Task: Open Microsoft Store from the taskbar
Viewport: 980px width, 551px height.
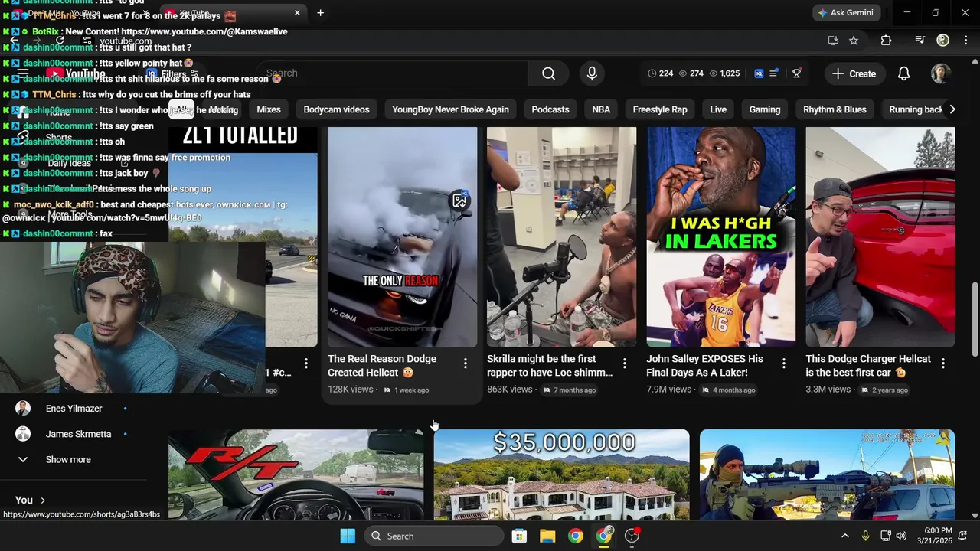Action: coord(519,536)
